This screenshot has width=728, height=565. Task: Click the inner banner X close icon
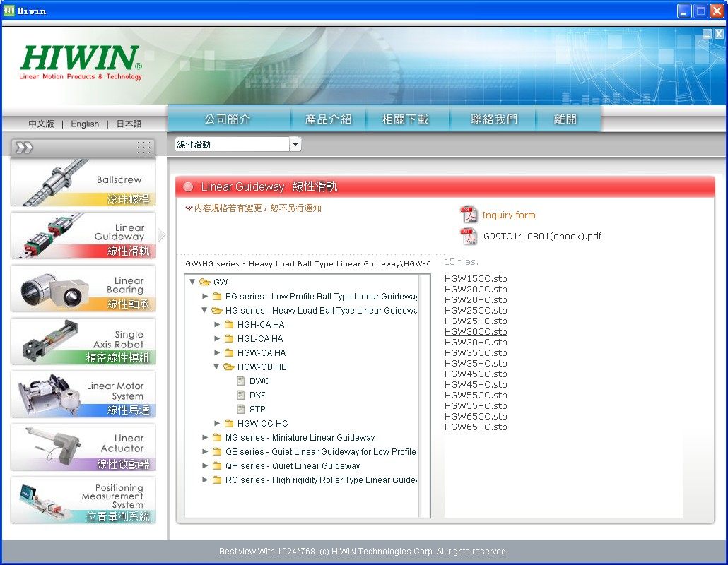(x=719, y=34)
